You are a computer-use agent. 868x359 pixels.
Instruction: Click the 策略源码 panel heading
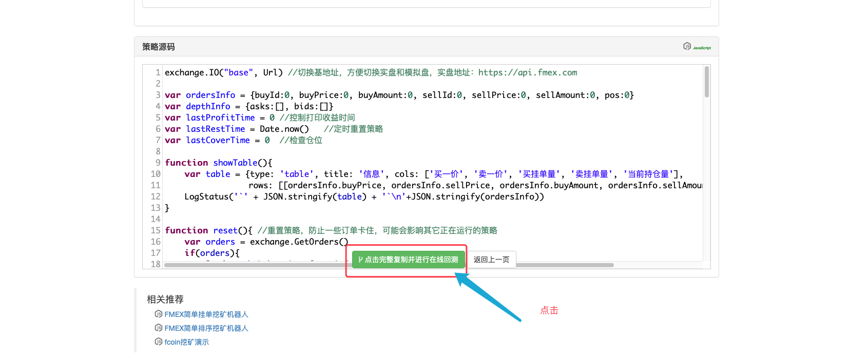(x=159, y=47)
